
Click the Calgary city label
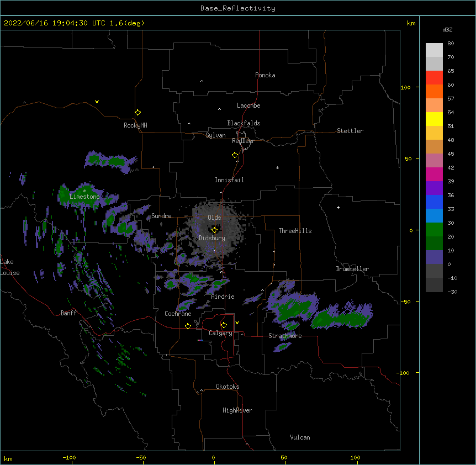[220, 333]
